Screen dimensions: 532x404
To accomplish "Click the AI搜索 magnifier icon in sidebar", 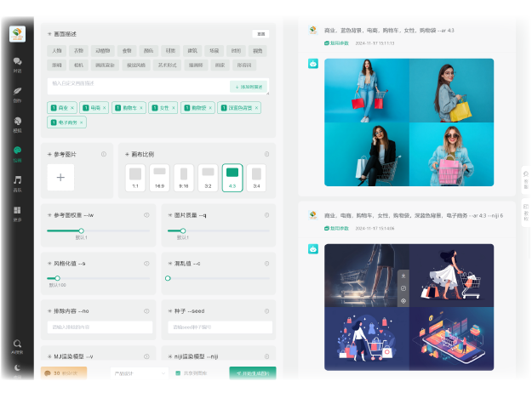I will (x=17, y=344).
